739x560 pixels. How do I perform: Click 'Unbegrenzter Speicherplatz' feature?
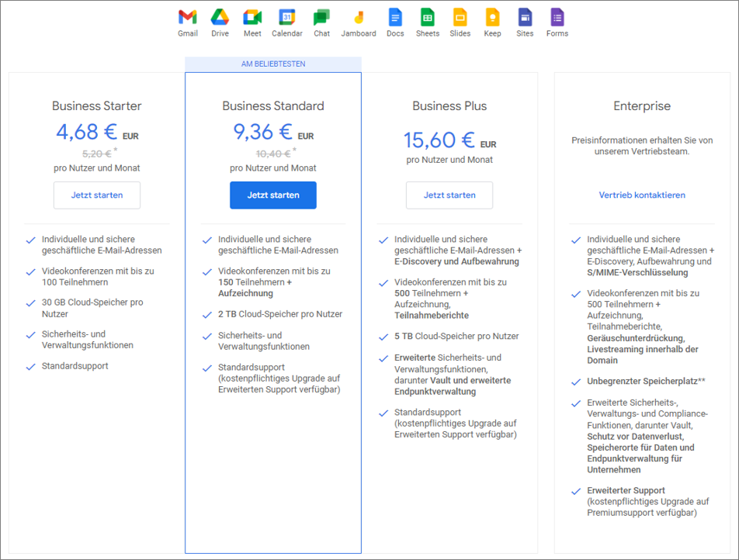646,381
